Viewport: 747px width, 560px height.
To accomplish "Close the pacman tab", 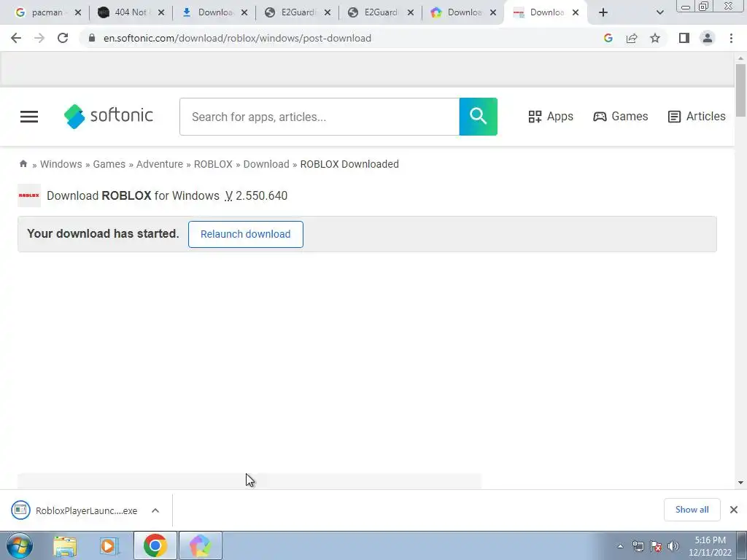I will click(78, 12).
